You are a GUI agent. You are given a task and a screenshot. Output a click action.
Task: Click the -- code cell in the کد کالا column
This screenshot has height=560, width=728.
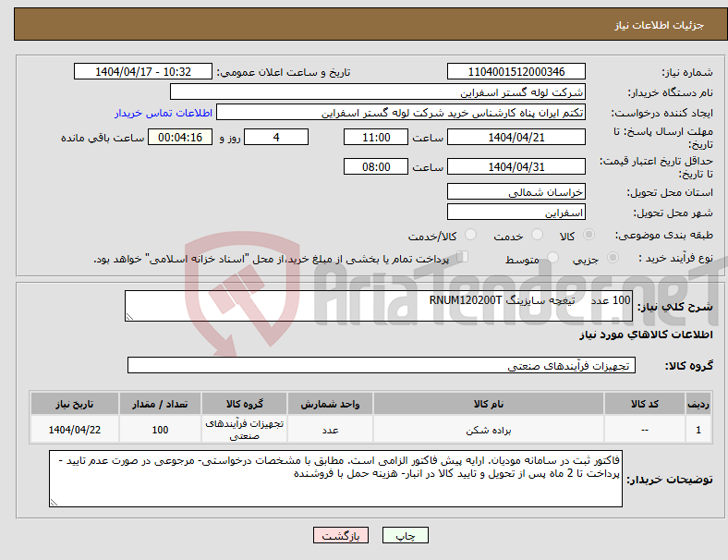point(645,430)
